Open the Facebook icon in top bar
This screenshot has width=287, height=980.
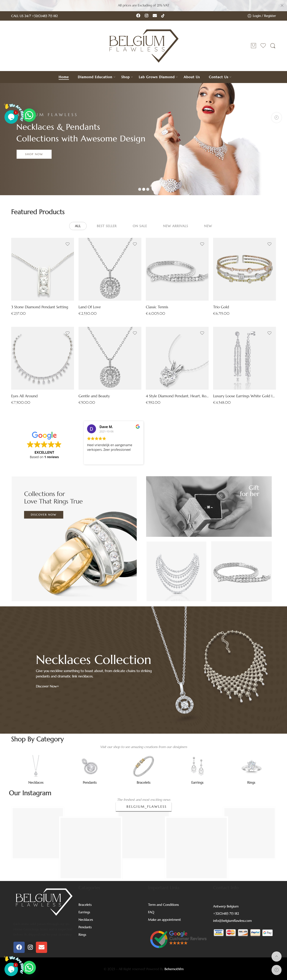point(138,16)
